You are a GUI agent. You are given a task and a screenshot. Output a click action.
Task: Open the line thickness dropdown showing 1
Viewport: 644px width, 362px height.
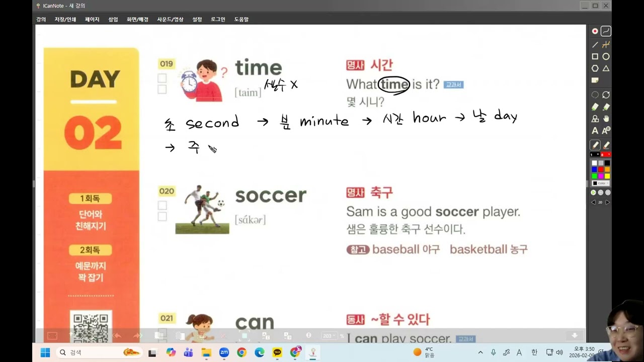coord(595,154)
